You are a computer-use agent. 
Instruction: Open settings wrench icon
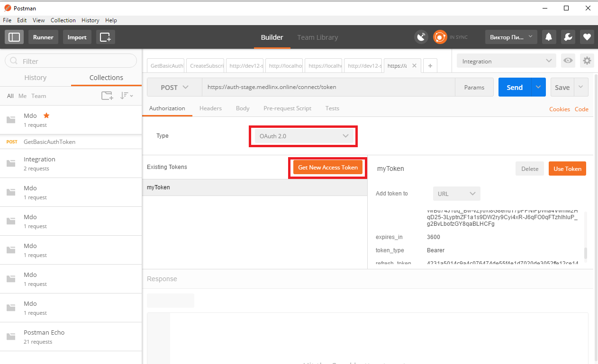point(568,37)
